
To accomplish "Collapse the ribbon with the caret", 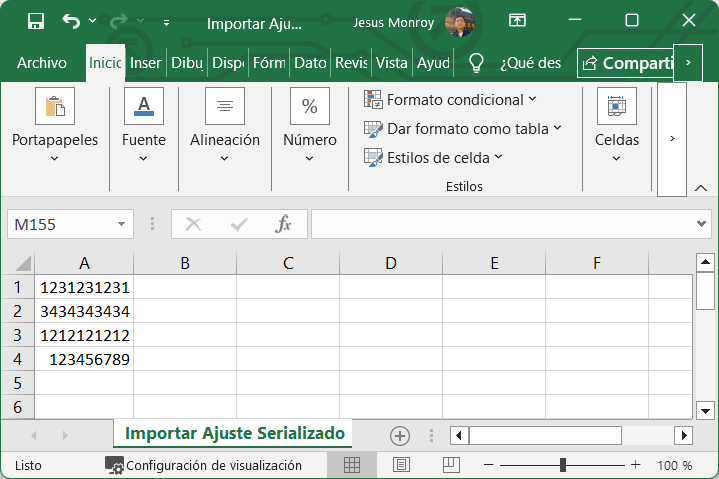I will tap(701, 188).
